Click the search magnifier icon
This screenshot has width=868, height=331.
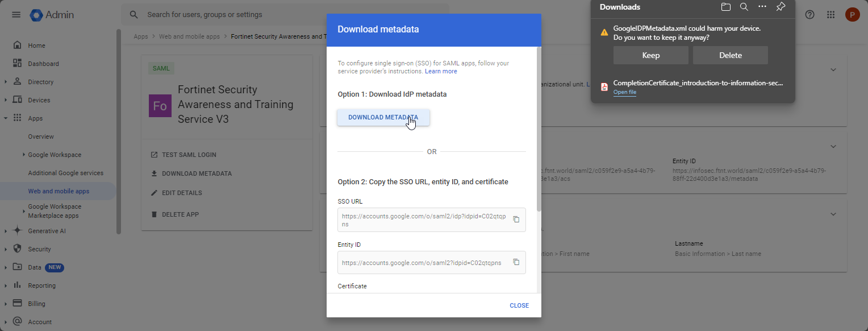click(x=134, y=15)
